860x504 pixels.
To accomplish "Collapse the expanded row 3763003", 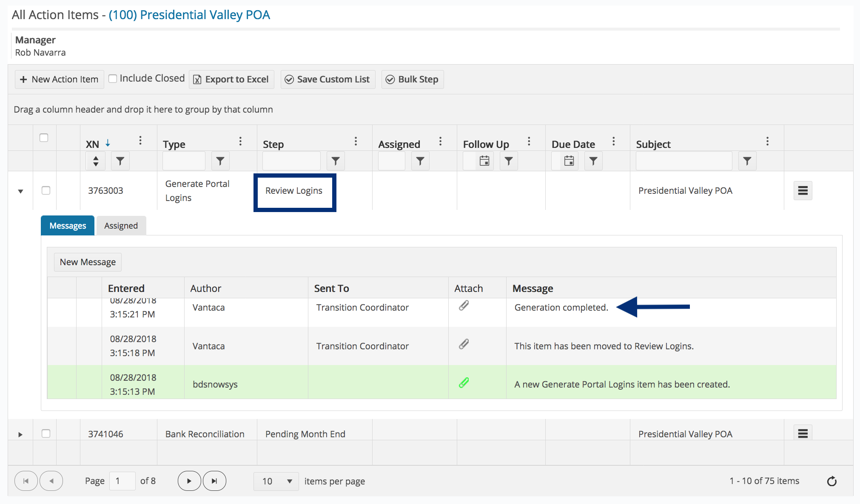I will pyautogui.click(x=20, y=191).
